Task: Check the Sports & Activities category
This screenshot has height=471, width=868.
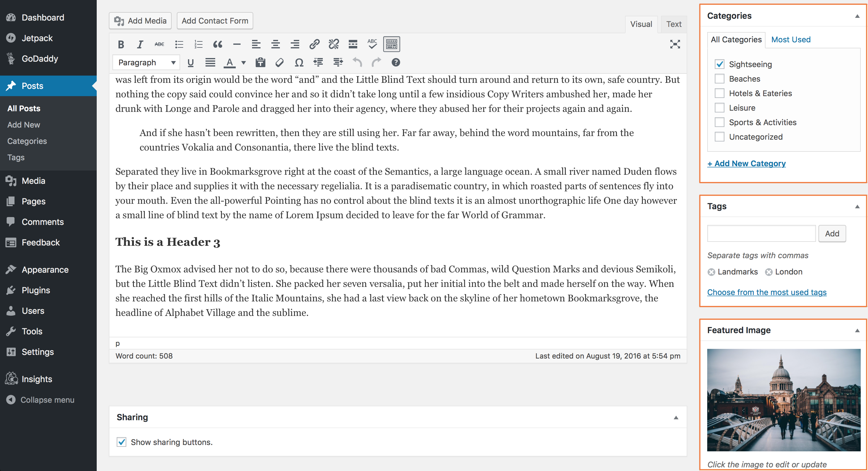Action: 719,122
